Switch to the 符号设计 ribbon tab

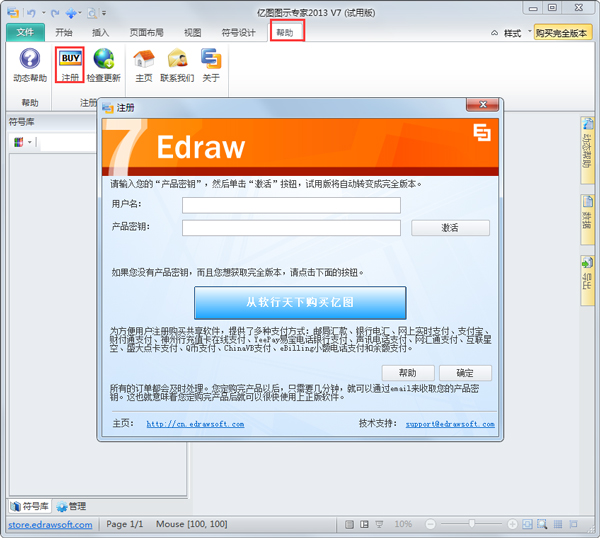[238, 33]
